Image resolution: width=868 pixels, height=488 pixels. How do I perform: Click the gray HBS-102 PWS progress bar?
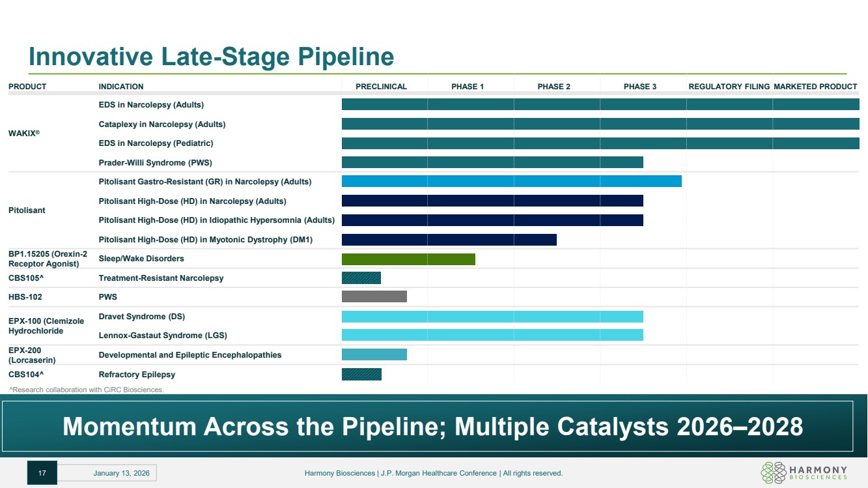374,297
